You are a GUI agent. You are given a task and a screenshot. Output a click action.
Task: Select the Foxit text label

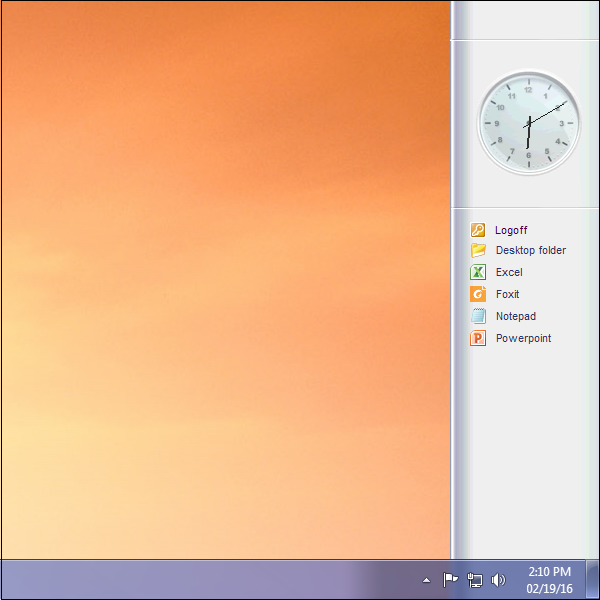click(508, 294)
